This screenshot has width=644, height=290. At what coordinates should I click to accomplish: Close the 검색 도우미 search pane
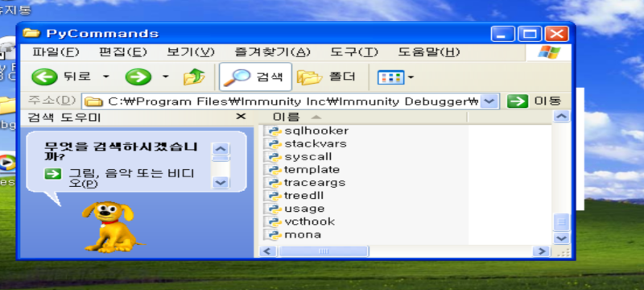241,117
